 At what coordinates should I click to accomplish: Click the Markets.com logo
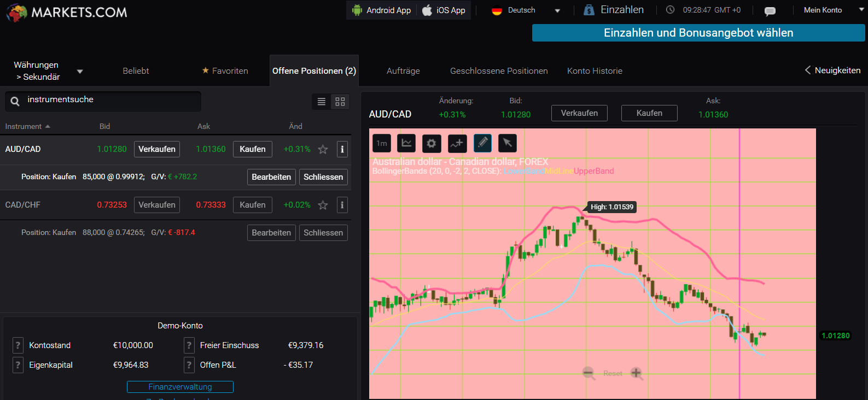[x=66, y=12]
